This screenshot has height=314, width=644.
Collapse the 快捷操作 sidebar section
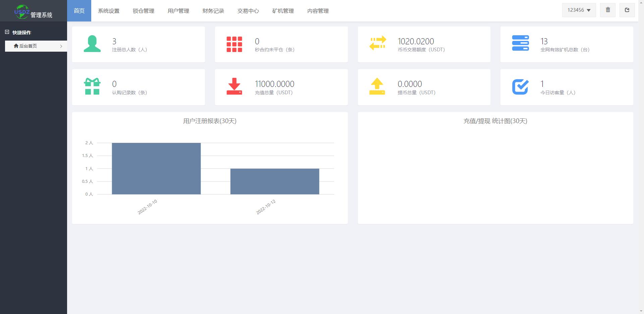point(7,32)
